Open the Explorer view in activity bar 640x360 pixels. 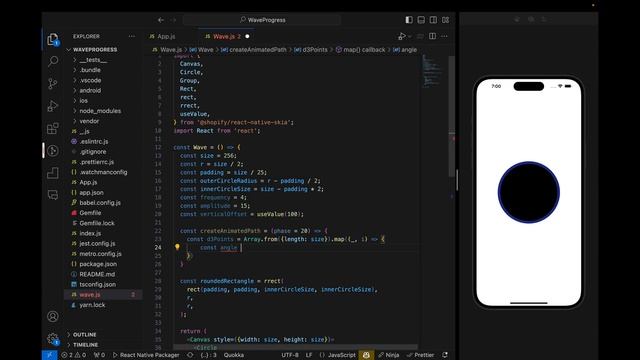point(53,39)
